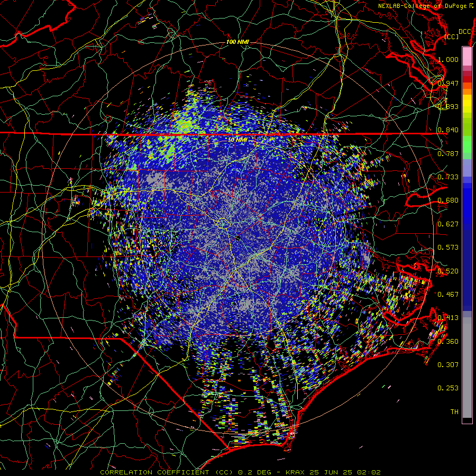Viewport: 476px width, 476px height.
Task: Click the 0.307 legend value
Action: [448, 365]
